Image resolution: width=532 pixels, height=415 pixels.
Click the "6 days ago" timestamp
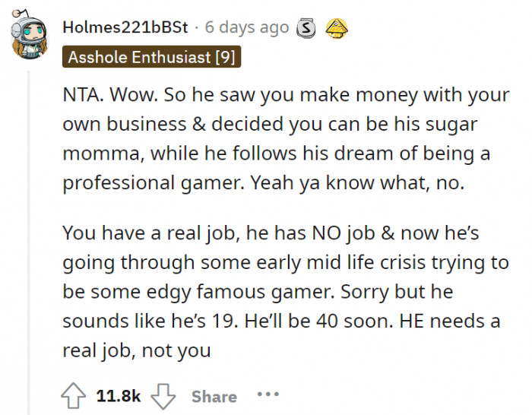point(247,28)
